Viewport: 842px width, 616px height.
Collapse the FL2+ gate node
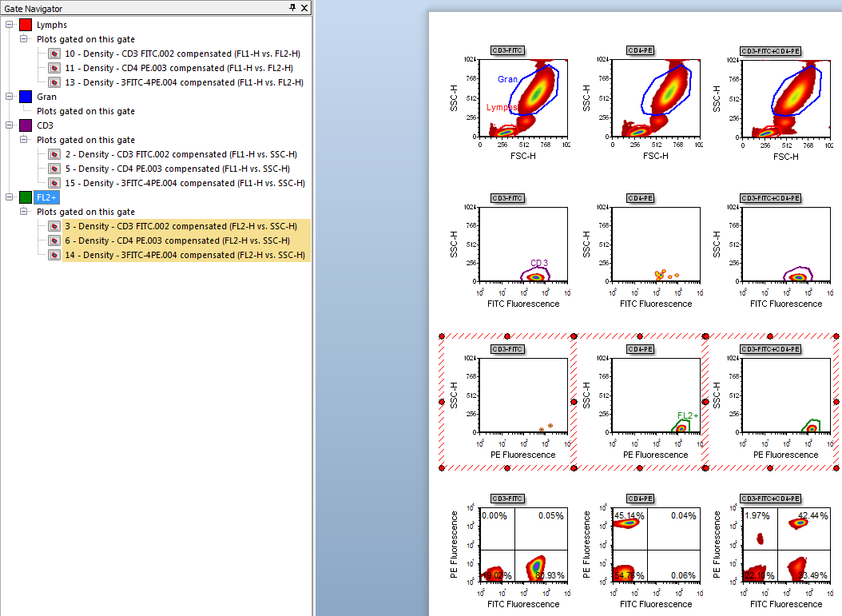click(9, 197)
